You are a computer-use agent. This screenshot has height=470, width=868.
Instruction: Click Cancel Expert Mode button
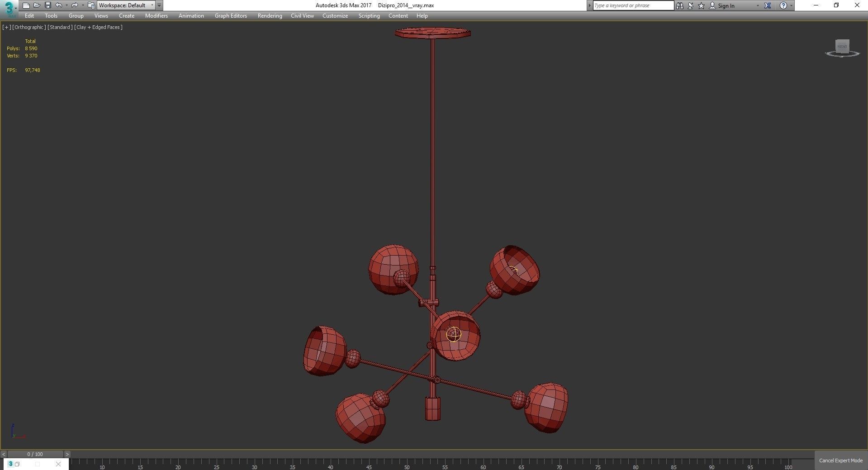pos(841,461)
